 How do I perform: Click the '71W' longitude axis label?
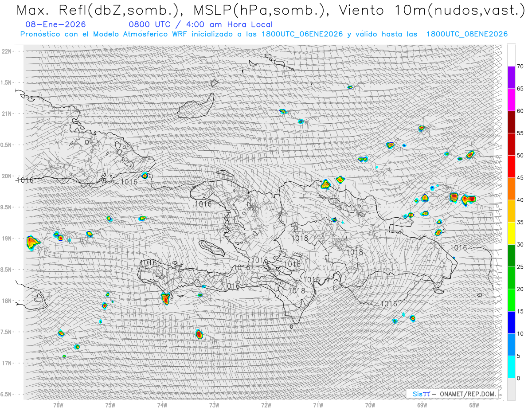click(318, 405)
